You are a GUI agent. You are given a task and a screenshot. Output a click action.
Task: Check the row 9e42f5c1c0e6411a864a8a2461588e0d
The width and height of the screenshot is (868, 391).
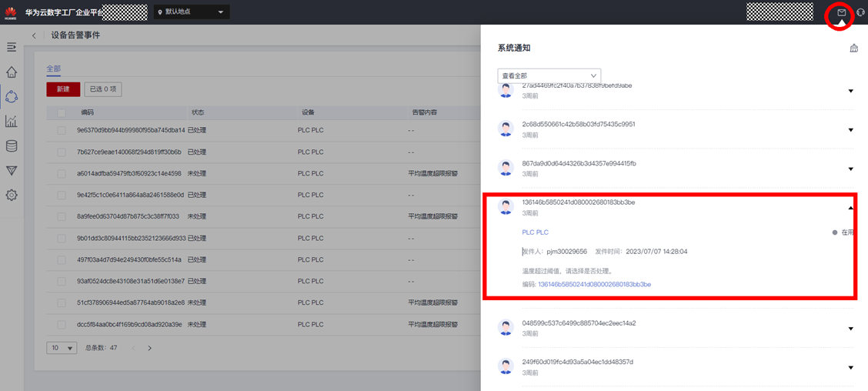pos(62,195)
